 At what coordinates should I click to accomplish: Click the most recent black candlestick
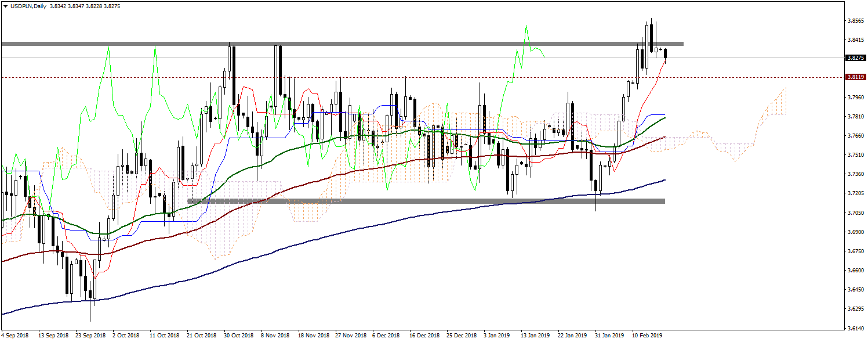click(665, 54)
